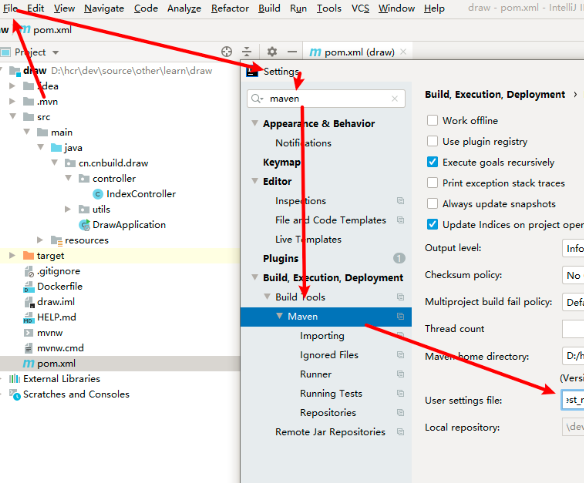The width and height of the screenshot is (584, 483).
Task: Click the resources folder icon
Action: tap(56, 241)
